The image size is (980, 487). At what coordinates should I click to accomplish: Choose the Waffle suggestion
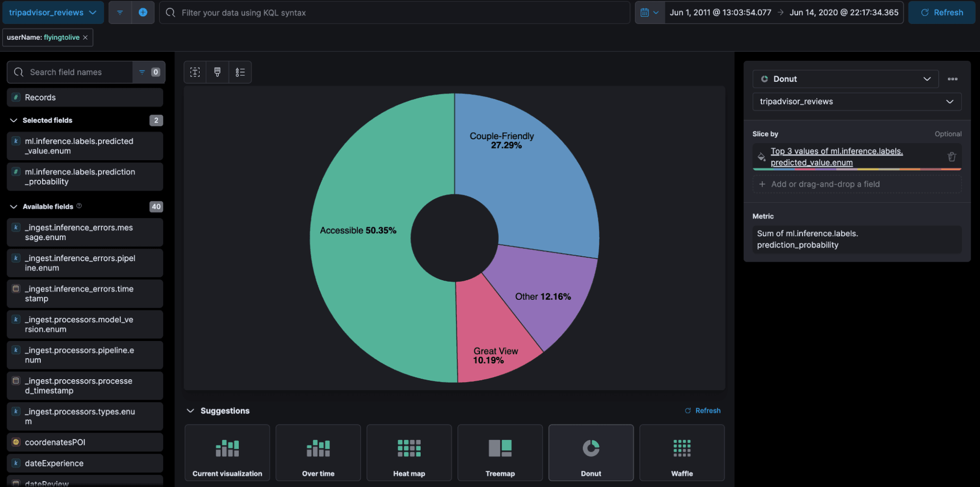[682, 453]
